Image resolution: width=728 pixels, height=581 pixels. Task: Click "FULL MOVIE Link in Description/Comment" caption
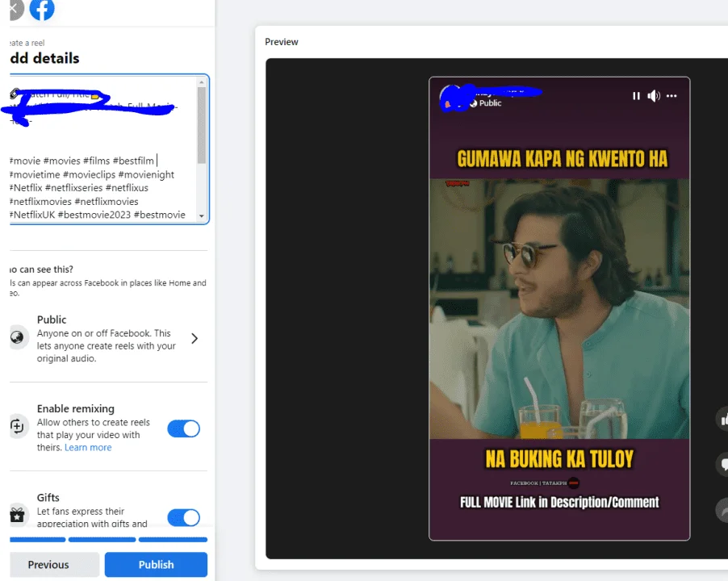tap(559, 502)
